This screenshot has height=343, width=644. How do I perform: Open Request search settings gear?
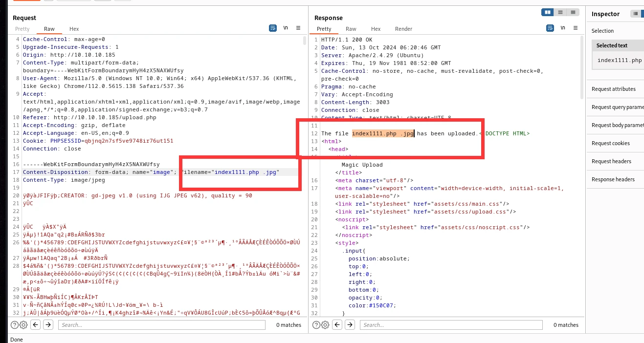point(23,325)
